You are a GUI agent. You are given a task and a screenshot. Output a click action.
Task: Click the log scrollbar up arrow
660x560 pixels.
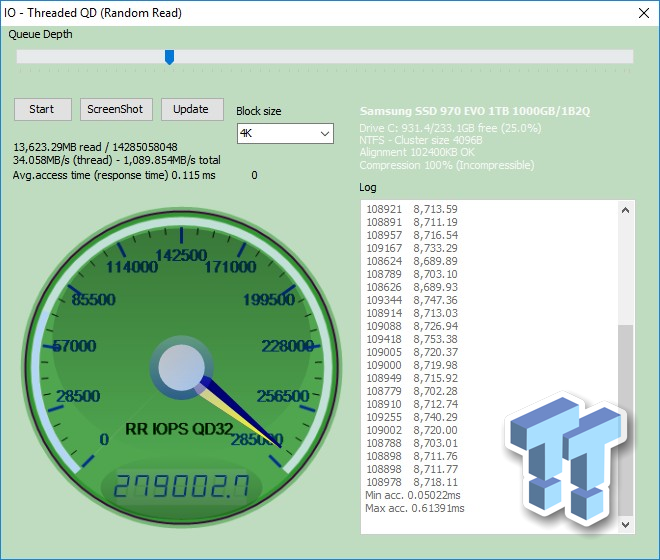pyautogui.click(x=625, y=210)
